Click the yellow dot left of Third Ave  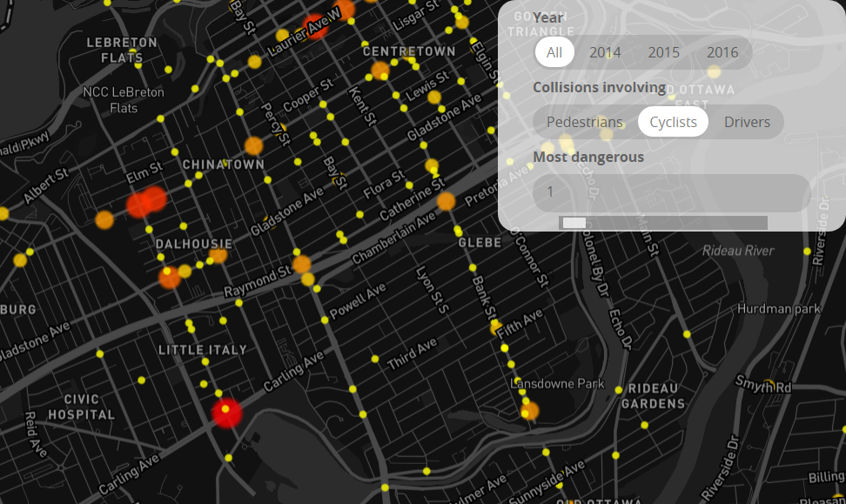click(374, 359)
